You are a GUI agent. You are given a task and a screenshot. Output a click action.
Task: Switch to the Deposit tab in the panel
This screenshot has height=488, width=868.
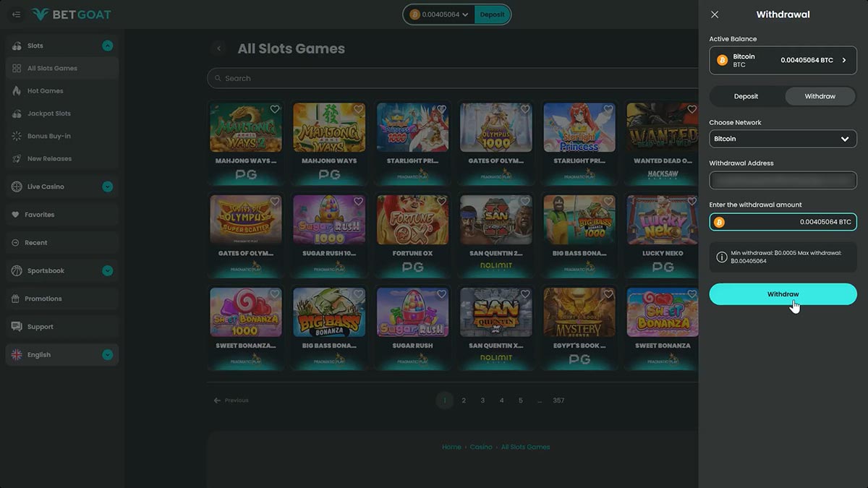746,96
